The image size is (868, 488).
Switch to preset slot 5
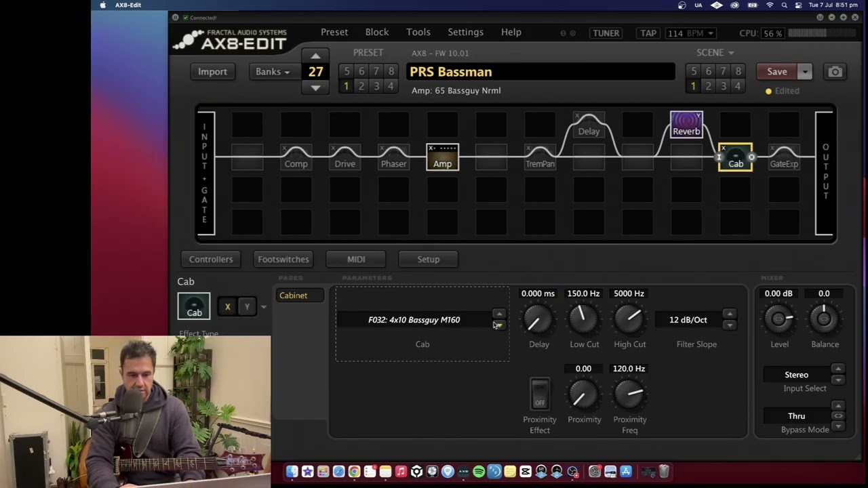tap(347, 71)
